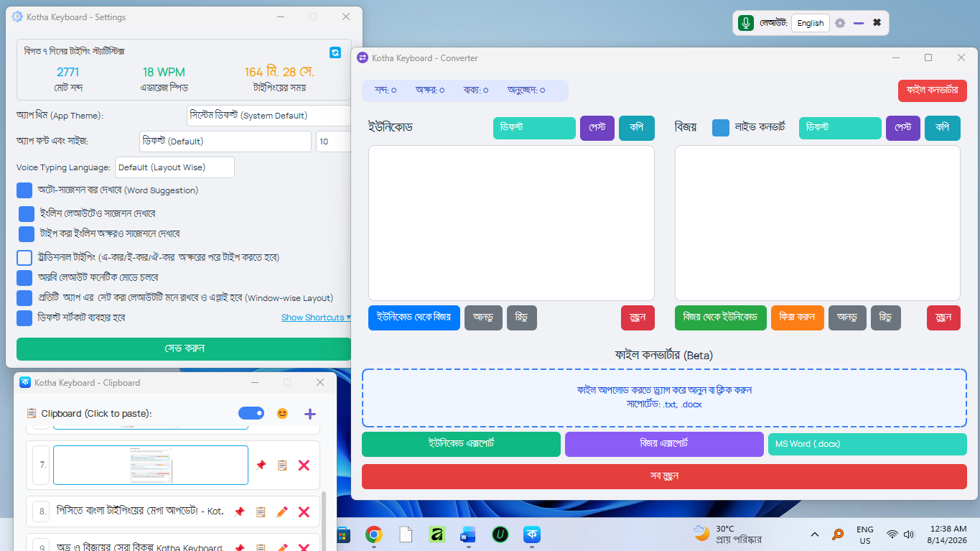The width and height of the screenshot is (980, 551).
Task: Open the ইউনিকোড font ডিফল্ট dropdown
Action: pyautogui.click(x=534, y=129)
